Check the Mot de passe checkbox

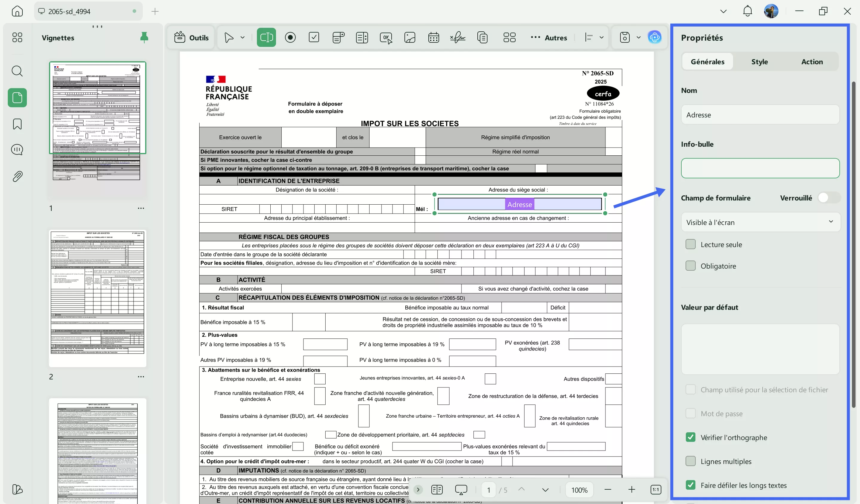click(690, 413)
